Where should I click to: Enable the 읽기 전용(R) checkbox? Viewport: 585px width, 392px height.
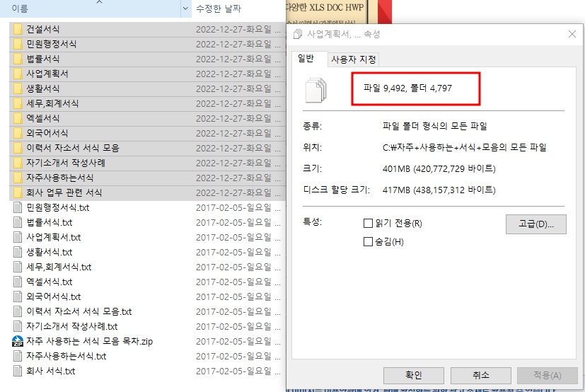pos(368,224)
